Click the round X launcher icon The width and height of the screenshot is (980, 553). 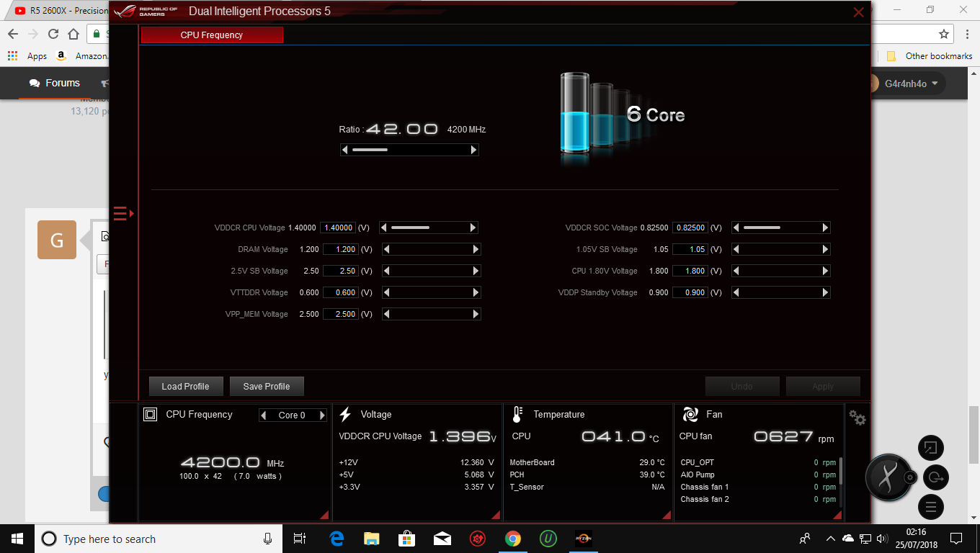click(890, 477)
